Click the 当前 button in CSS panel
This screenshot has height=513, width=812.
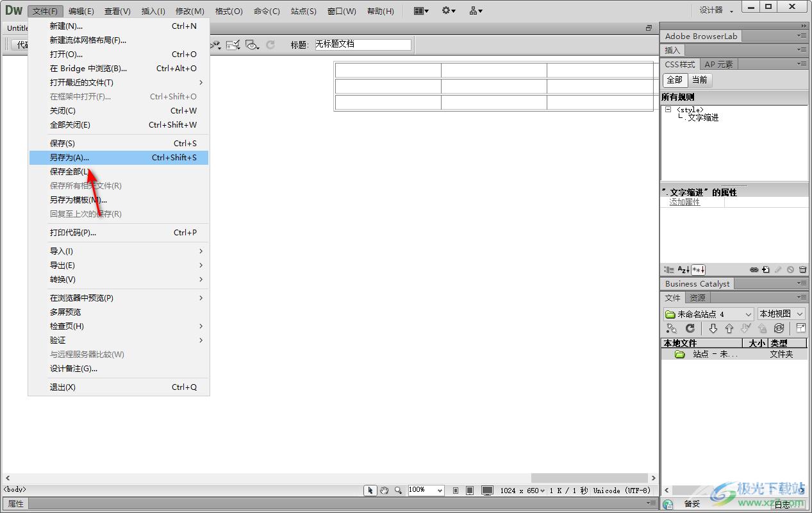[x=699, y=80]
